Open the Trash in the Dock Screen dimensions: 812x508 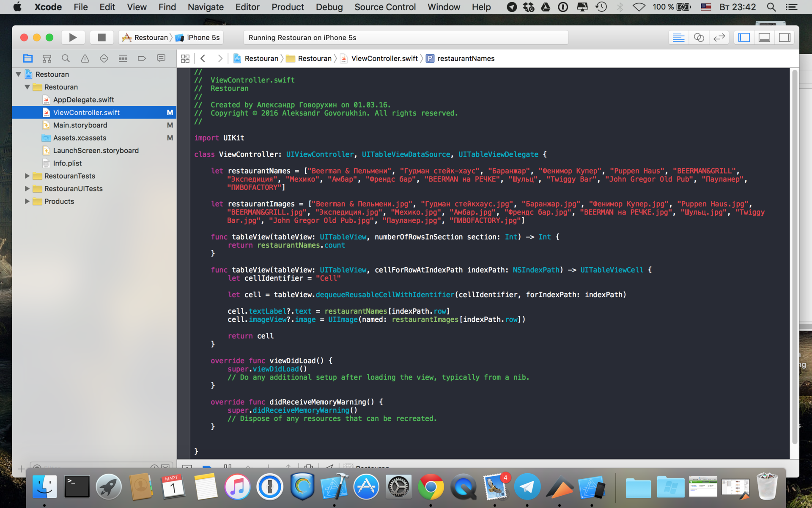(767, 487)
